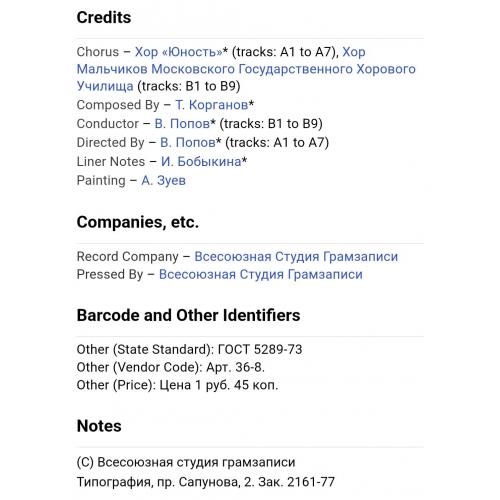Open the Хор «Юность» chorus link
The width and height of the screenshot is (500, 500).
[178, 52]
